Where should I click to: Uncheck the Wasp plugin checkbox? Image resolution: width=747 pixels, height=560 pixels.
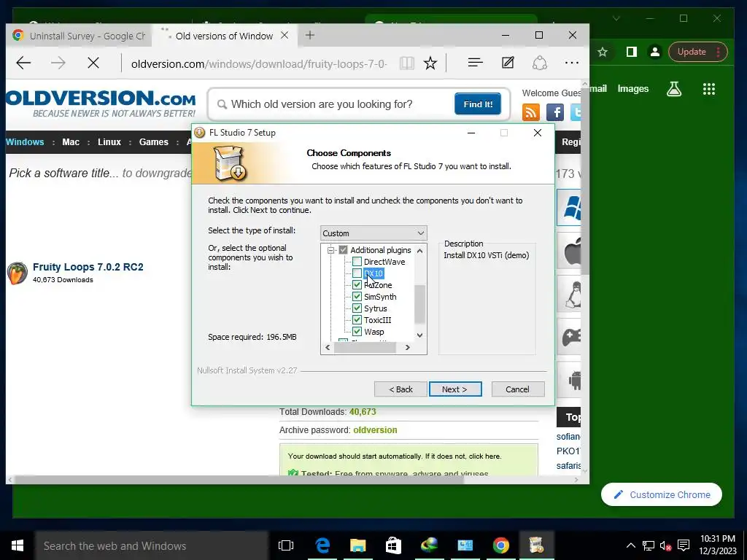(x=357, y=332)
